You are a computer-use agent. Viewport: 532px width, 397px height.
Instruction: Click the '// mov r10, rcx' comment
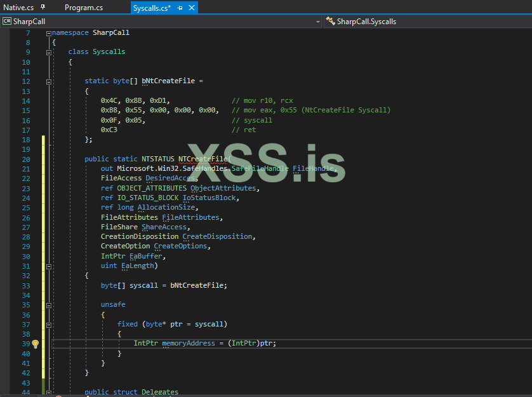click(262, 100)
